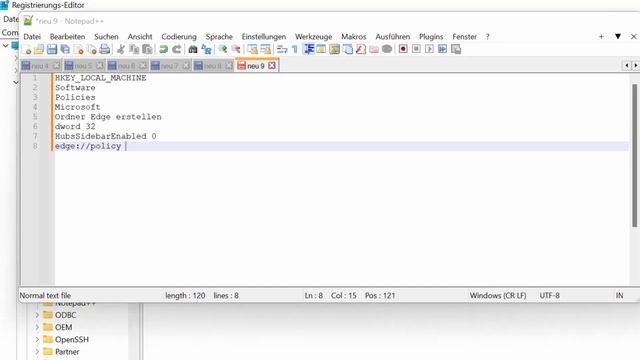The height and width of the screenshot is (360, 640).
Task: Expand the OpenSSH registry key
Action: tap(37, 340)
